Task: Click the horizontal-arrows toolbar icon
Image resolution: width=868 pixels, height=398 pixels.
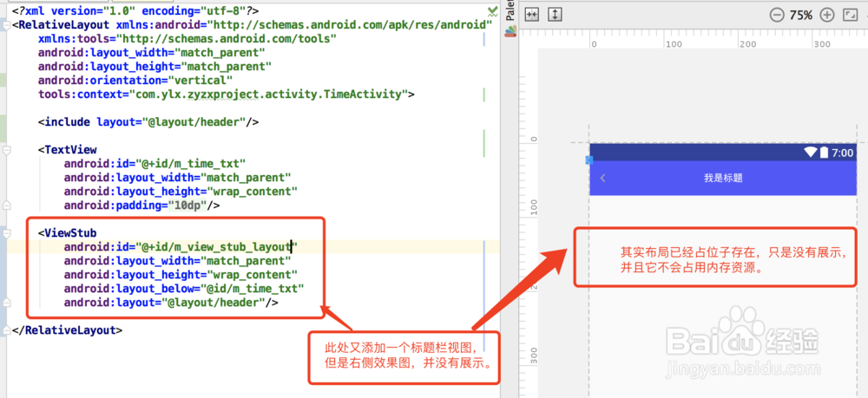Action: coord(531,15)
